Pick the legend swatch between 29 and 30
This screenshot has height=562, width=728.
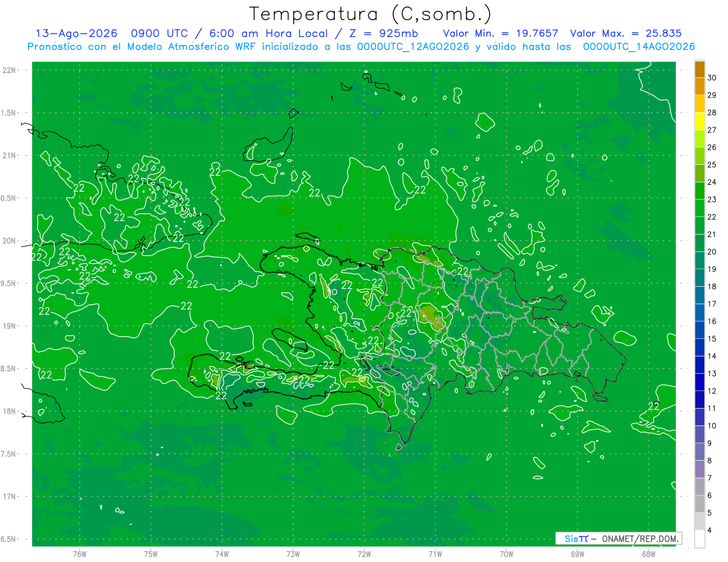coord(699,86)
